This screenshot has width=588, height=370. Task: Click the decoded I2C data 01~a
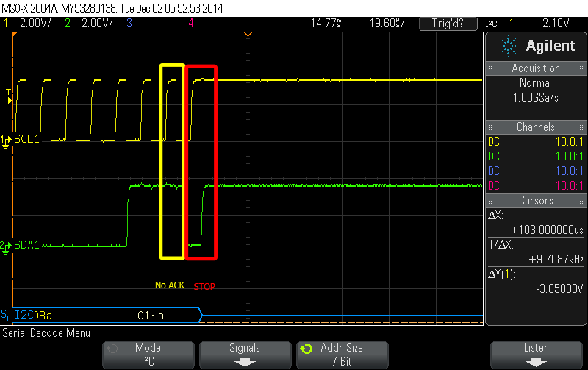[x=151, y=316]
